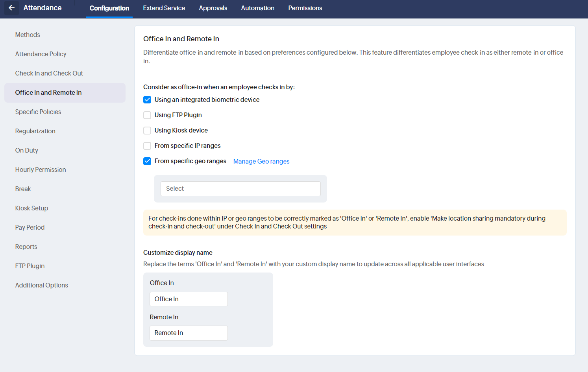Enable the Using FTP Plugin checkbox
Viewport: 588px width, 372px height.
point(147,115)
